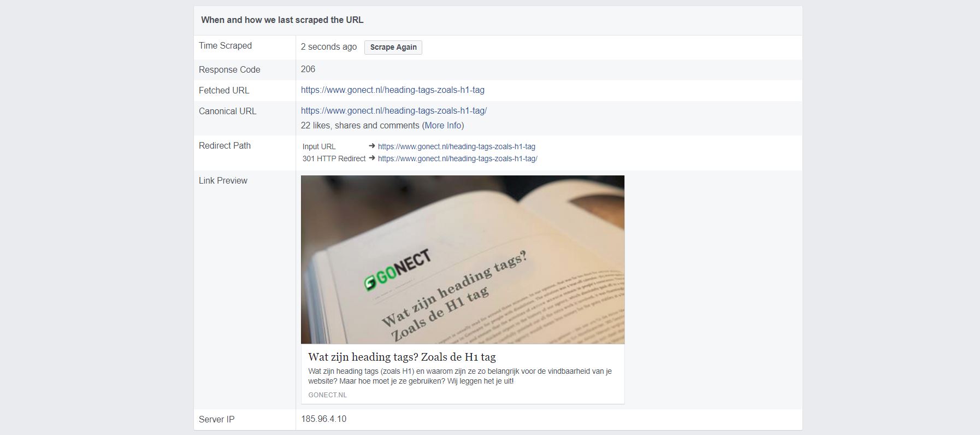Image resolution: width=980 pixels, height=435 pixels.
Task: Click the 301 HTTP Redirect arrow icon
Action: (372, 158)
